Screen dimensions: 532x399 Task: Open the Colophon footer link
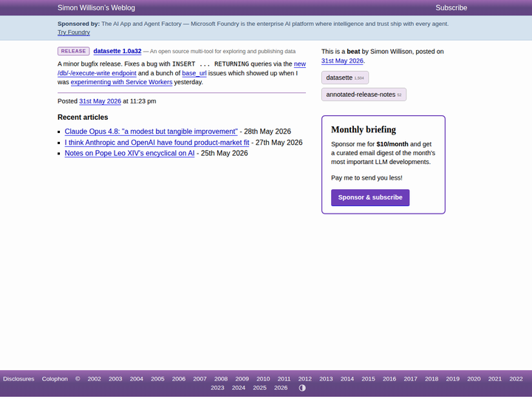[x=55, y=379]
